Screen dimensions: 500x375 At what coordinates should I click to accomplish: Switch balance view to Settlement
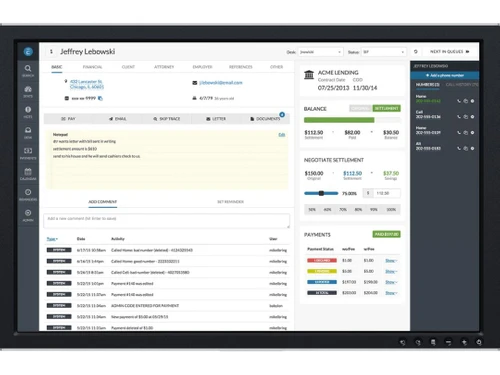[386, 108]
